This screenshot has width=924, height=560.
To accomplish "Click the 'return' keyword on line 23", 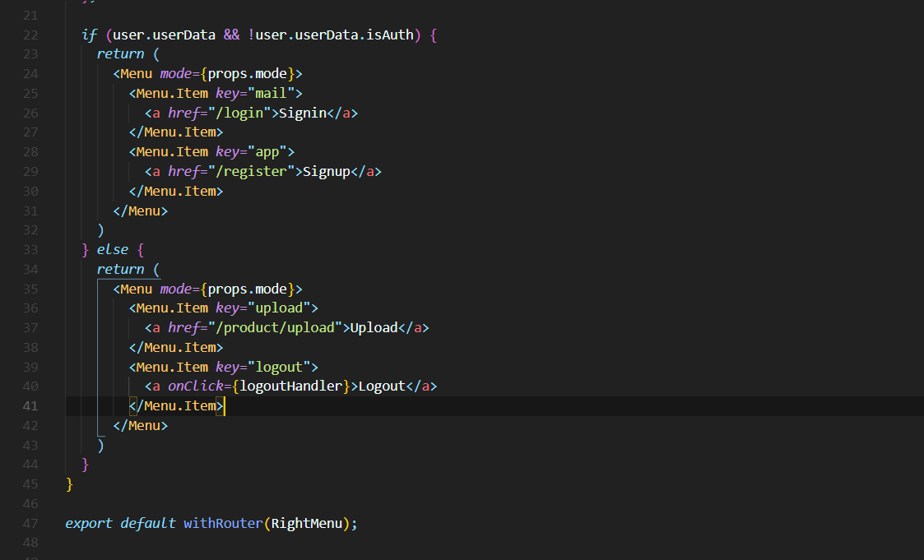I will pos(120,54).
